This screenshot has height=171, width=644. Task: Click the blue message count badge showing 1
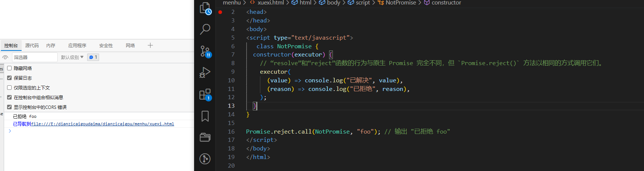pyautogui.click(x=93, y=57)
